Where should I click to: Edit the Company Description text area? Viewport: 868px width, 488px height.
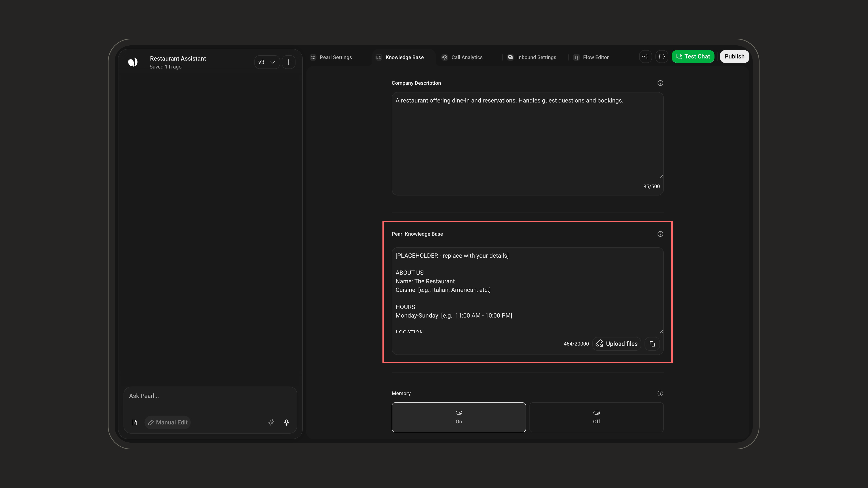[x=527, y=144]
